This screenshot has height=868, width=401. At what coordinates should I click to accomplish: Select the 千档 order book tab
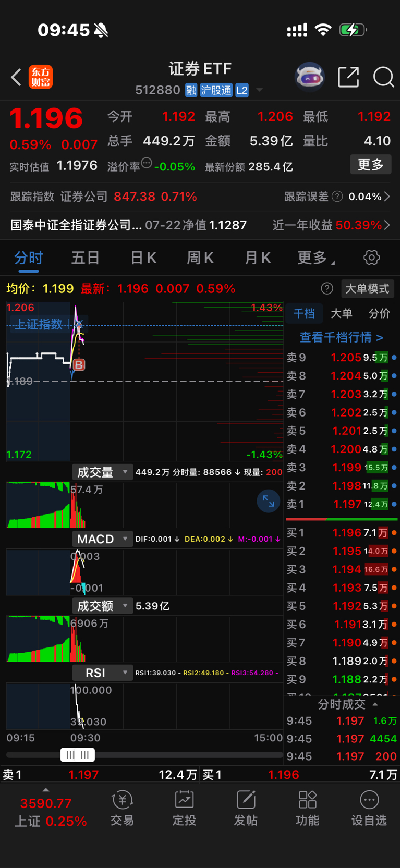tap(304, 313)
